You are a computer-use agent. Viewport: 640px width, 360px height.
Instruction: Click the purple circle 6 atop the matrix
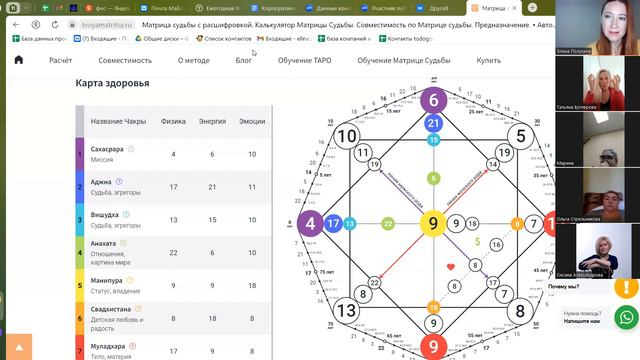coord(433,100)
